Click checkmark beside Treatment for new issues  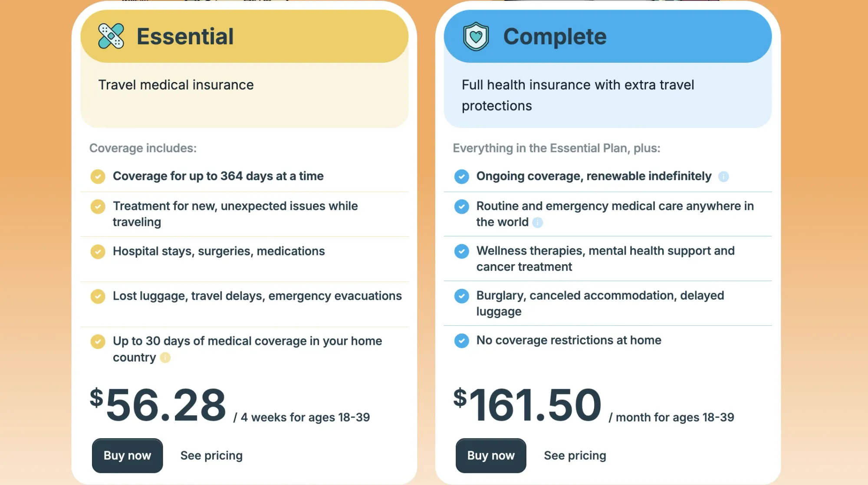[98, 206]
